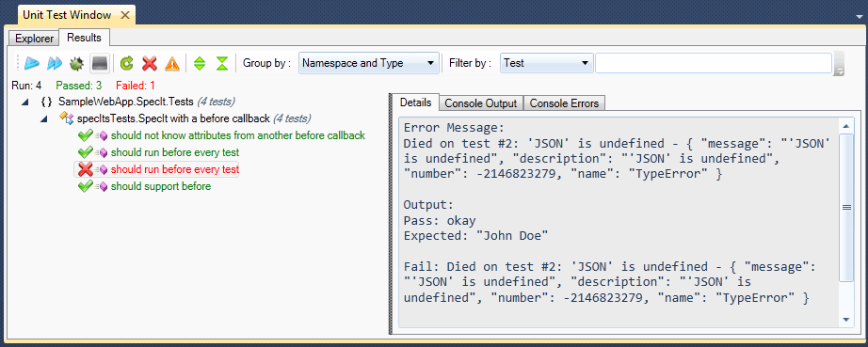
Task: Click the green check beside 'should support before'
Action: (85, 186)
